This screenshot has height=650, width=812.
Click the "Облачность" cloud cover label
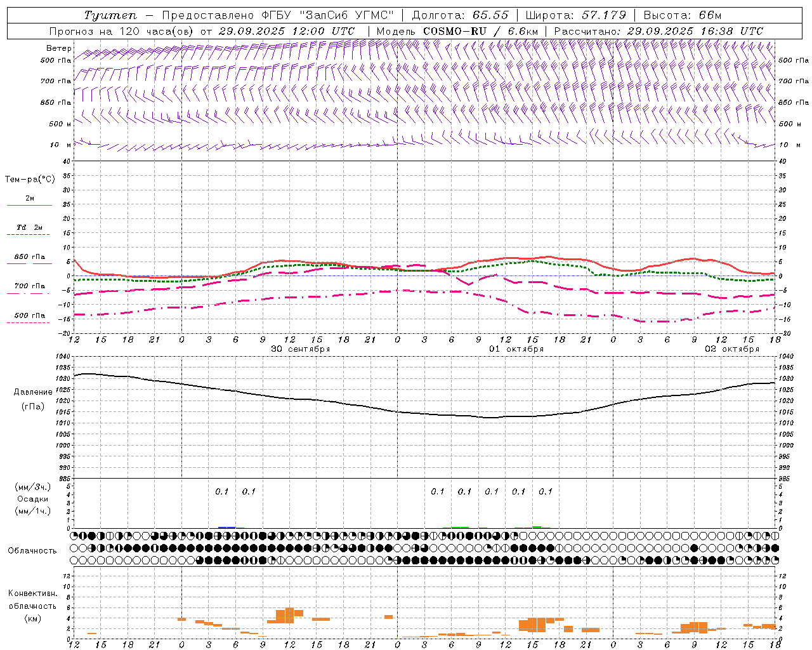[x=32, y=550]
